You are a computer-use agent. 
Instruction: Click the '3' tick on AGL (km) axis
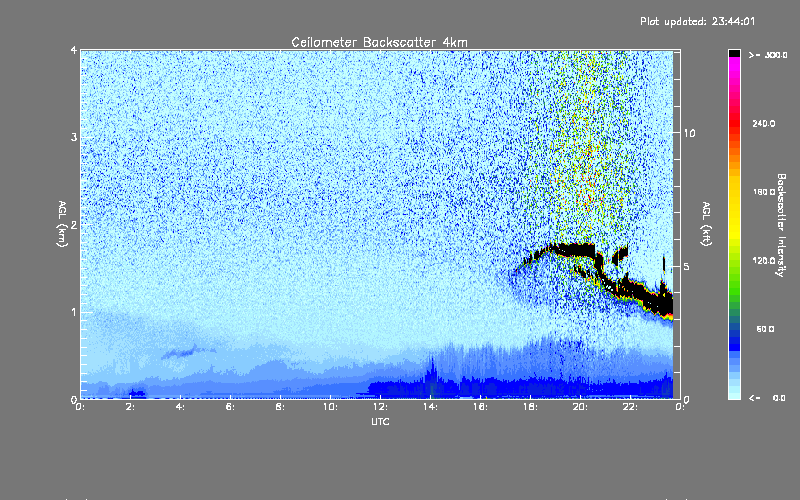(x=74, y=137)
